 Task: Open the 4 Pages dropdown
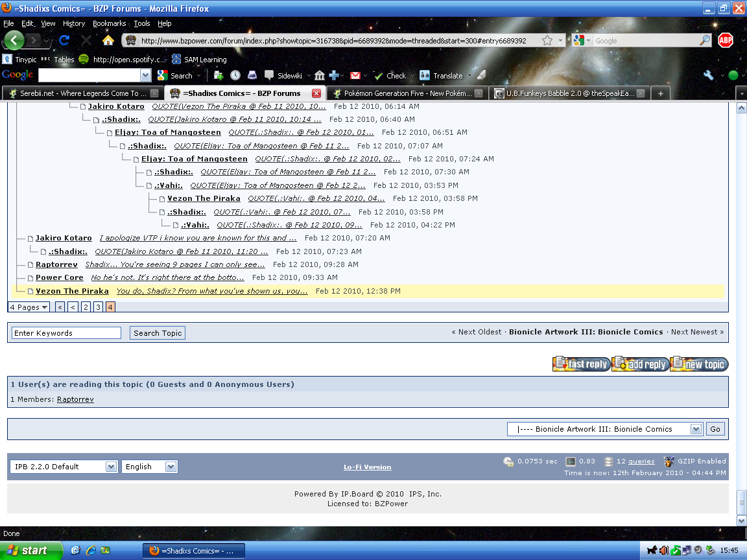click(29, 307)
